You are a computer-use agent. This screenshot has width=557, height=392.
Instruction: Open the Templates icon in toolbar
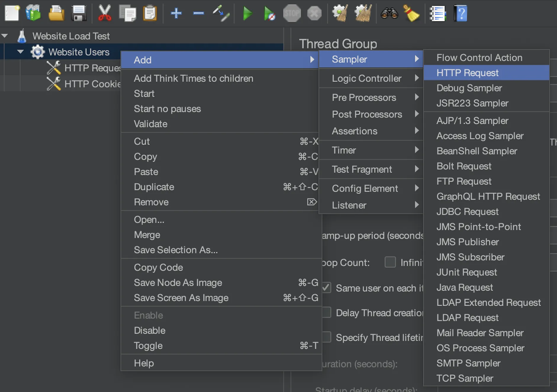(x=33, y=13)
